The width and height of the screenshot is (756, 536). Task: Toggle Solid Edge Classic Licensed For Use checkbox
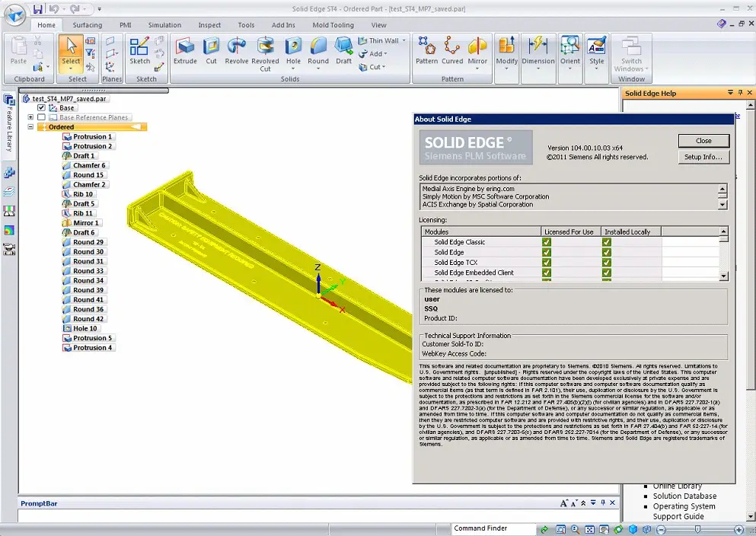(547, 242)
